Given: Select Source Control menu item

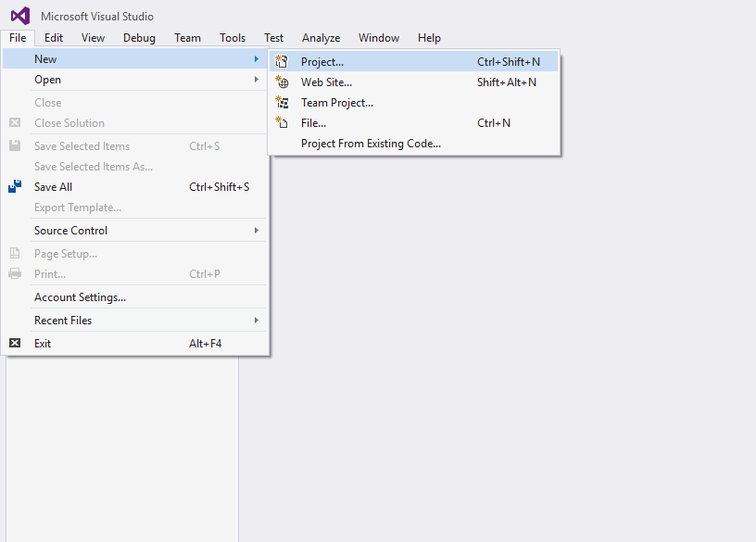Looking at the screenshot, I should pos(135,231).
